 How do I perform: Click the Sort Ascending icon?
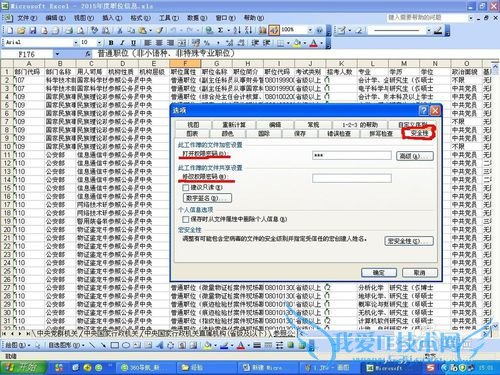(x=237, y=31)
